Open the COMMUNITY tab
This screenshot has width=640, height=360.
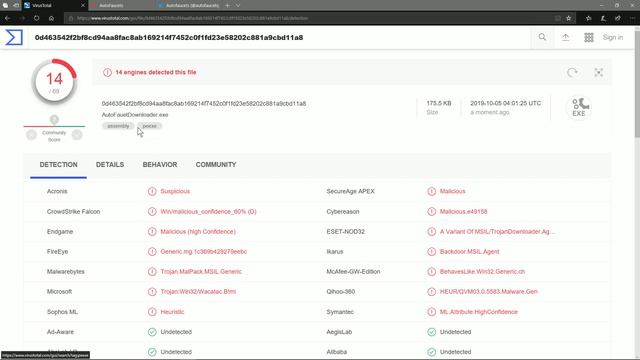pos(216,164)
